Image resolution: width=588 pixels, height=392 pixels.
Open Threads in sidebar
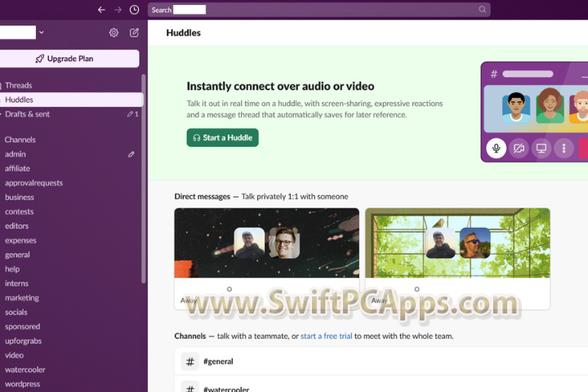18,85
